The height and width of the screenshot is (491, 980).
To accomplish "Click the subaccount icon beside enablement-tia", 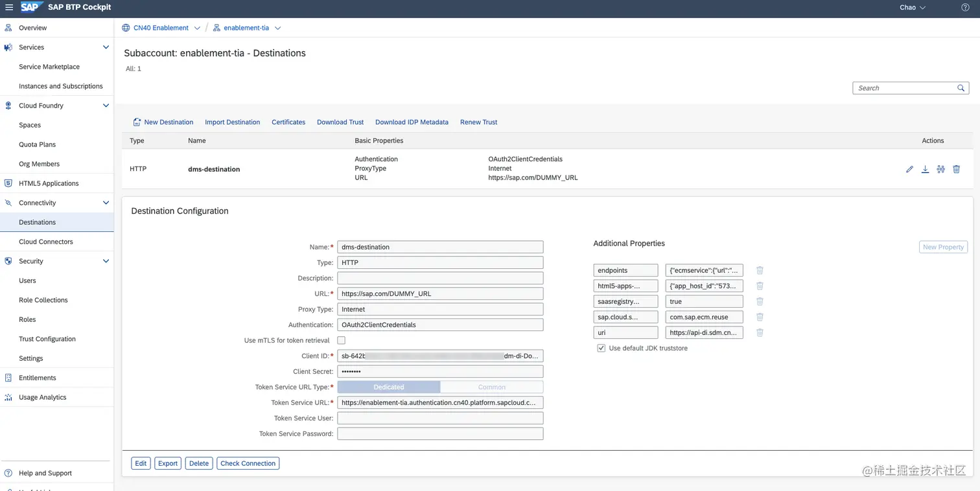I will (x=216, y=28).
